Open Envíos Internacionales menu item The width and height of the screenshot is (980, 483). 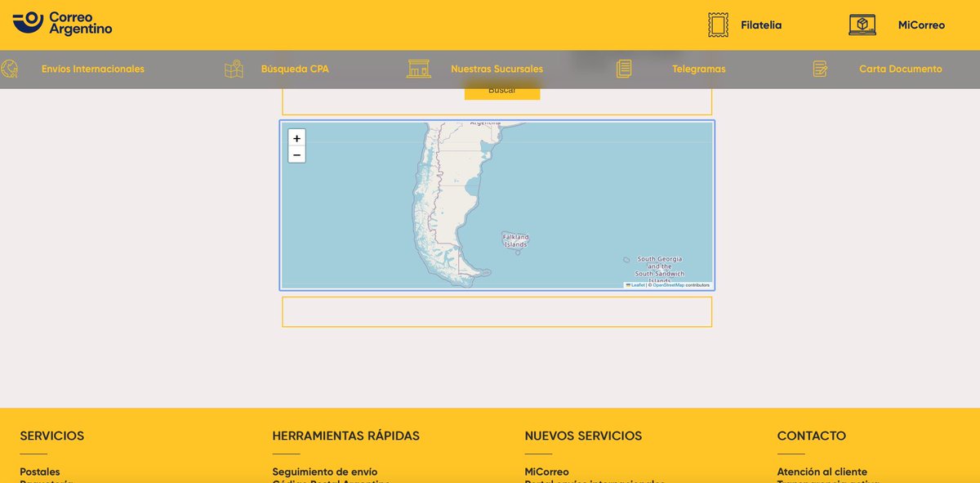pos(93,69)
